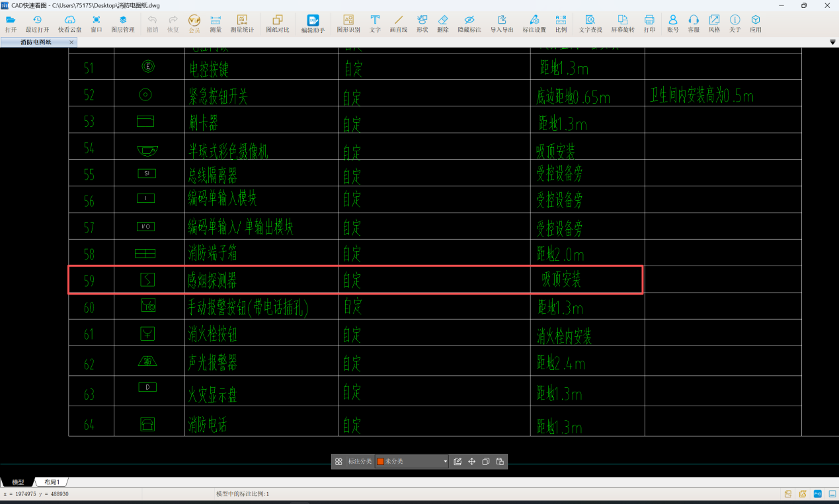Print drawing with 打印

point(649,24)
